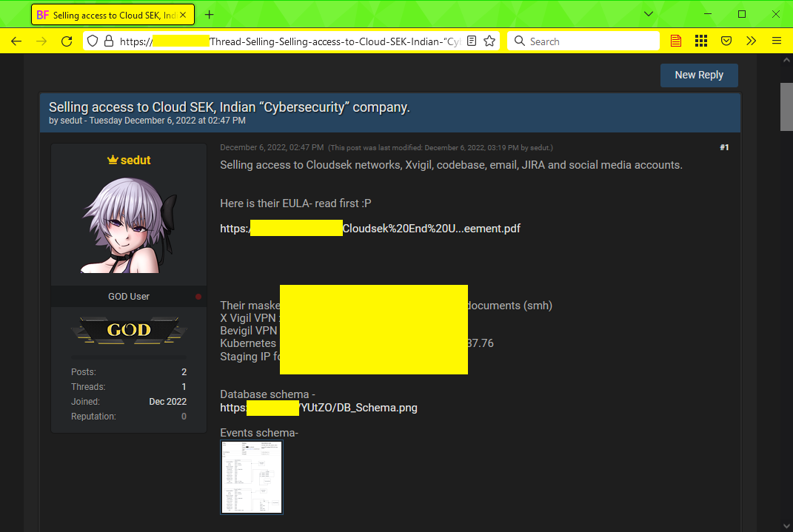List all tabs dropdown arrow
The width and height of the screenshot is (793, 532).
pyautogui.click(x=649, y=14)
